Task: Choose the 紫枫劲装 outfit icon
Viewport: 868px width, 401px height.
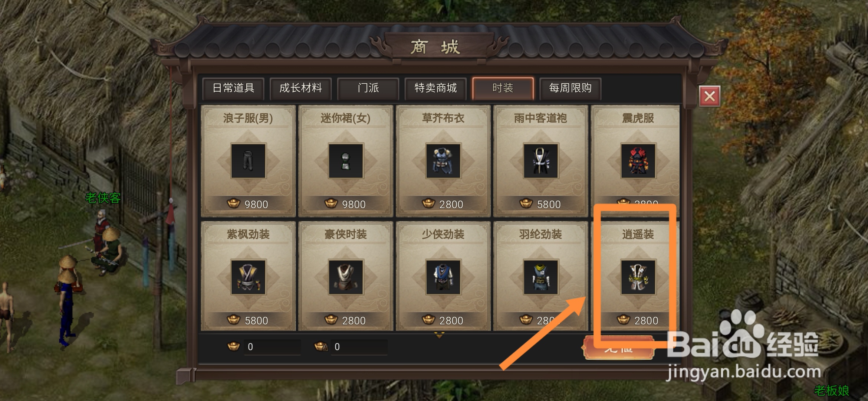Action: pyautogui.click(x=248, y=277)
